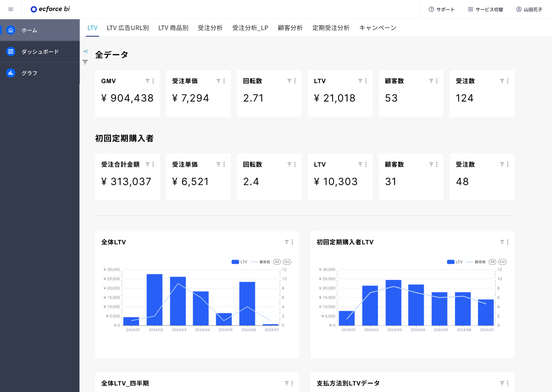This screenshot has width=552, height=392.
Task: Open the page filter panel icon
Action: pyautogui.click(x=85, y=62)
